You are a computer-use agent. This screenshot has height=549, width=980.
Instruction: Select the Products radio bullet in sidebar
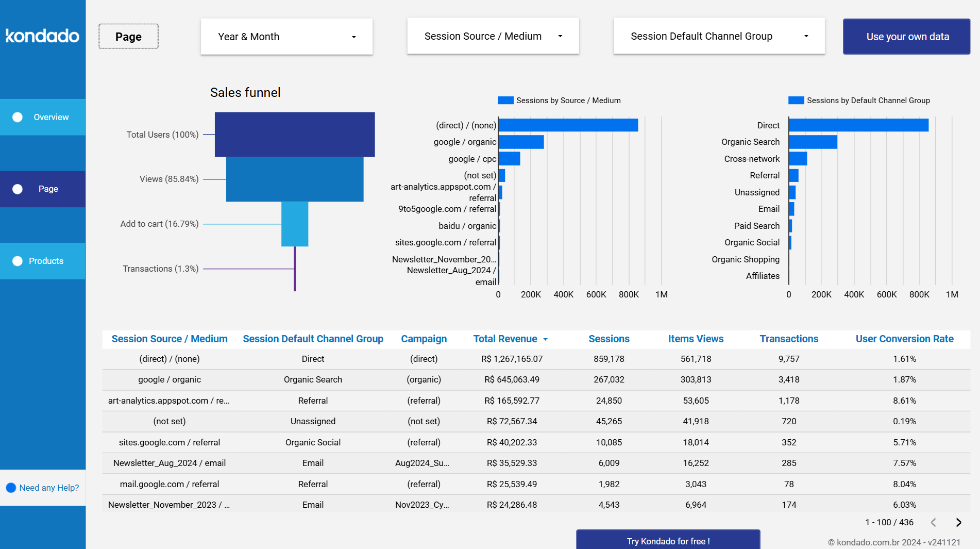[x=18, y=261]
